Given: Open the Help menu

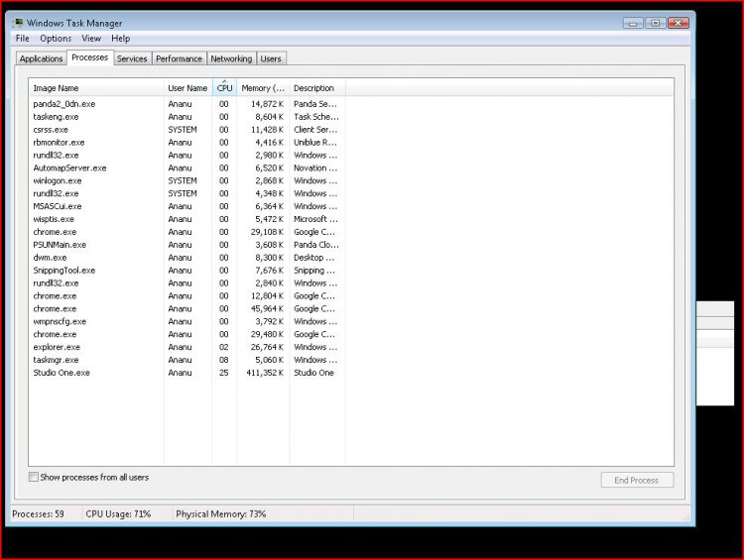Looking at the screenshot, I should point(120,39).
